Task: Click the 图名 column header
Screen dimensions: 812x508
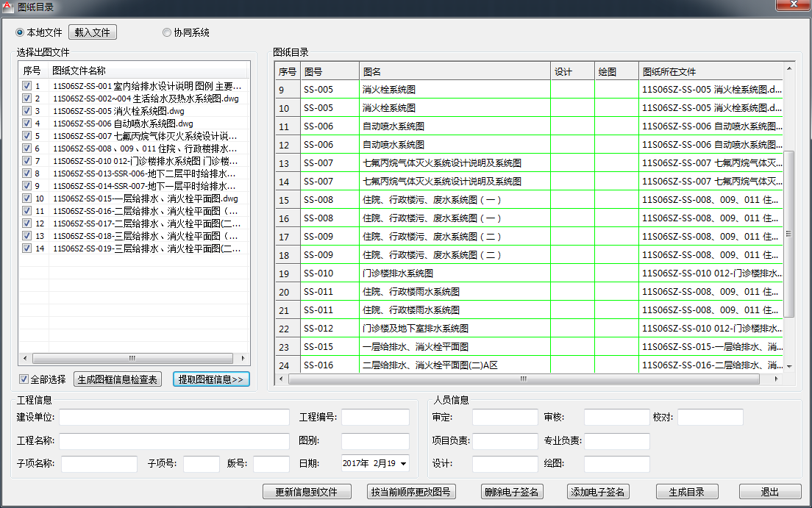Action: pyautogui.click(x=455, y=72)
